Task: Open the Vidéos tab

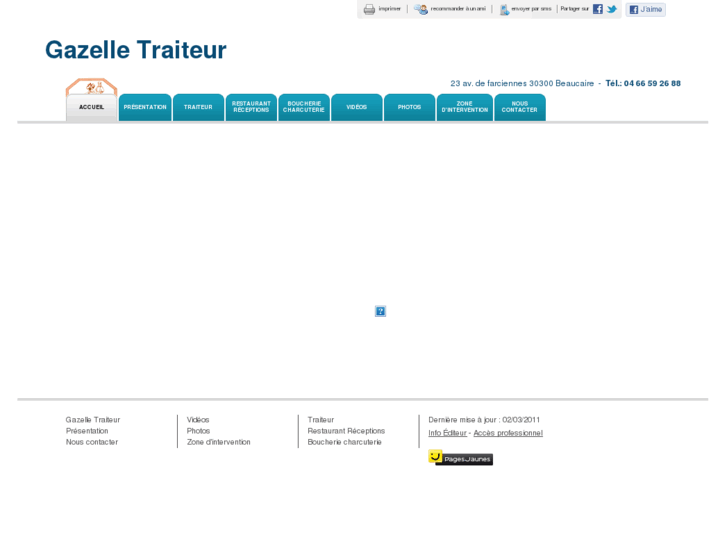Action: [x=357, y=108]
